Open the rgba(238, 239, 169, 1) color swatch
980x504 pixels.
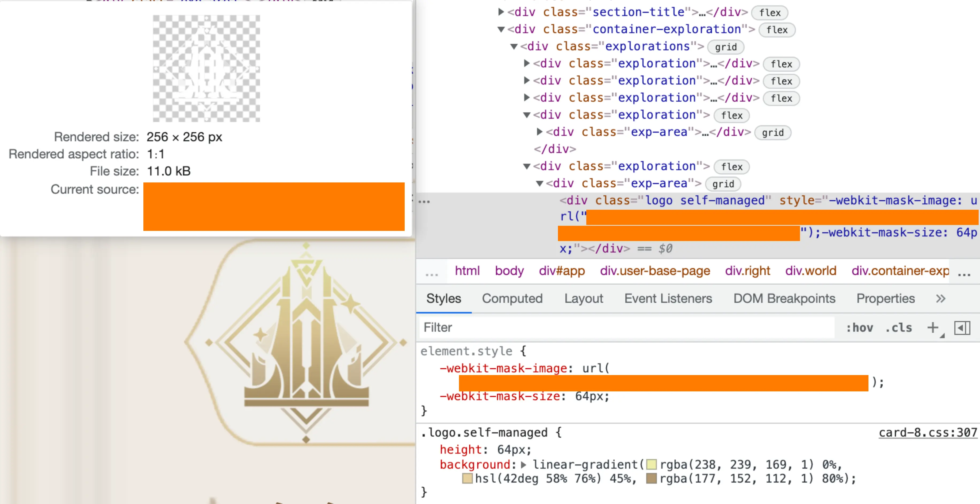point(651,464)
